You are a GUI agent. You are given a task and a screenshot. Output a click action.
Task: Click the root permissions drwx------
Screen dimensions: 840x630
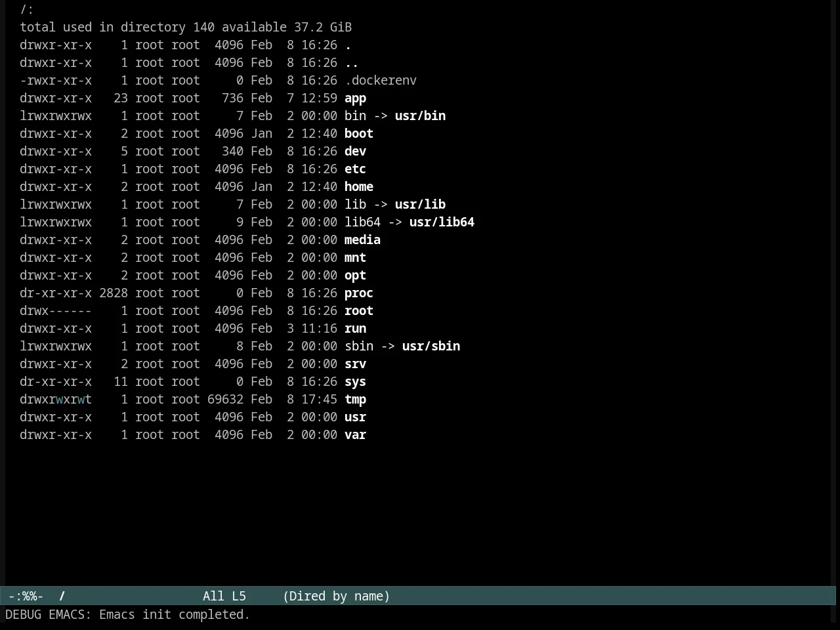pyautogui.click(x=56, y=311)
